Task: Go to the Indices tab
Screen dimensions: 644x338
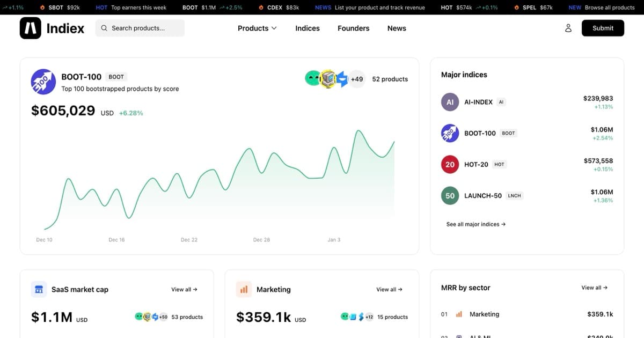Action: (307, 28)
